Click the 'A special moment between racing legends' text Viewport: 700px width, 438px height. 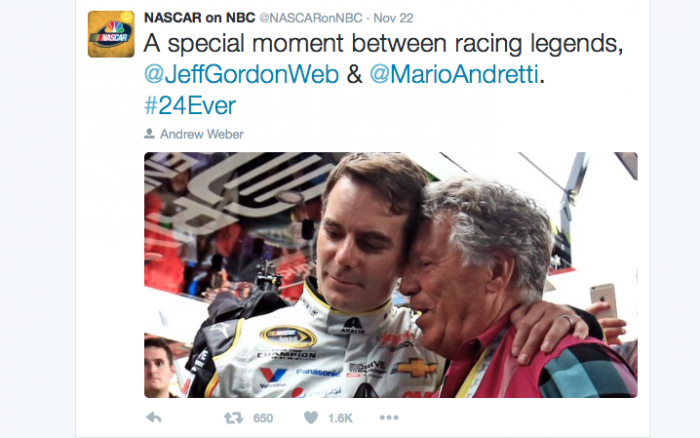(383, 43)
